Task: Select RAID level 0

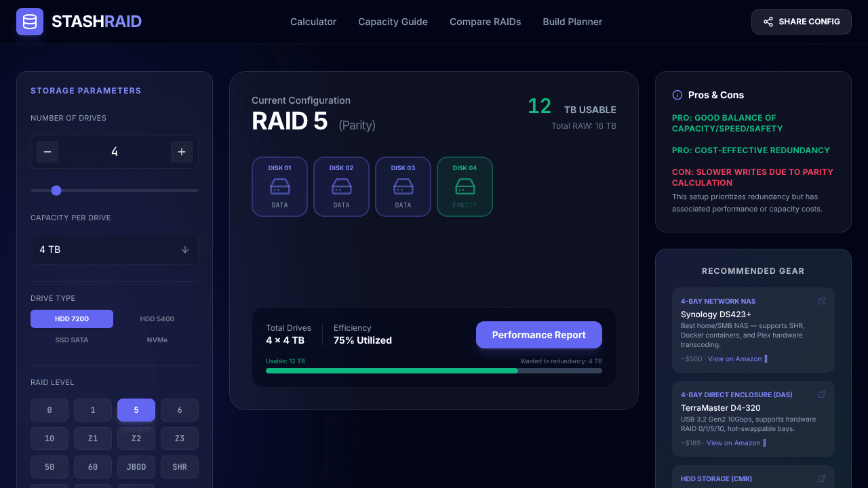Action: [x=50, y=410]
